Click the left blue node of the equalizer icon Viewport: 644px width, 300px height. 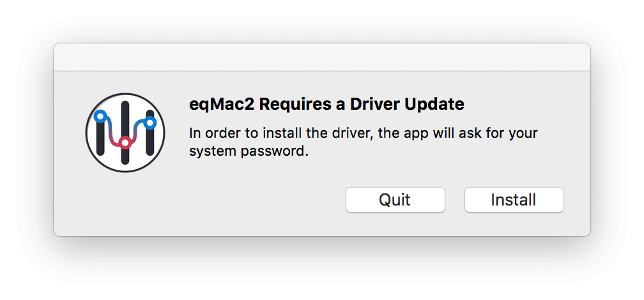(100, 117)
